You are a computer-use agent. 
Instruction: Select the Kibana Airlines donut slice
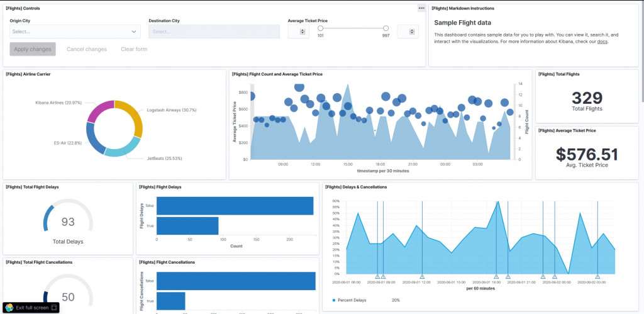[x=100, y=109]
